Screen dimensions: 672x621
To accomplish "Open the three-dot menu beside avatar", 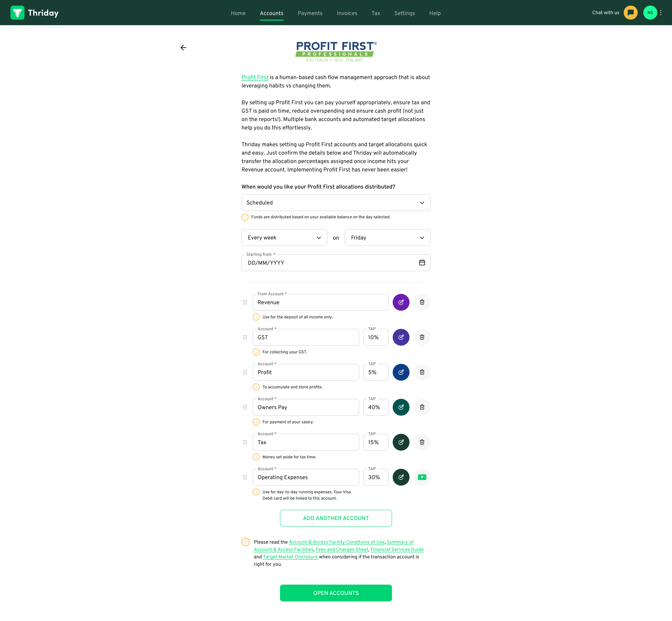I will pyautogui.click(x=661, y=13).
